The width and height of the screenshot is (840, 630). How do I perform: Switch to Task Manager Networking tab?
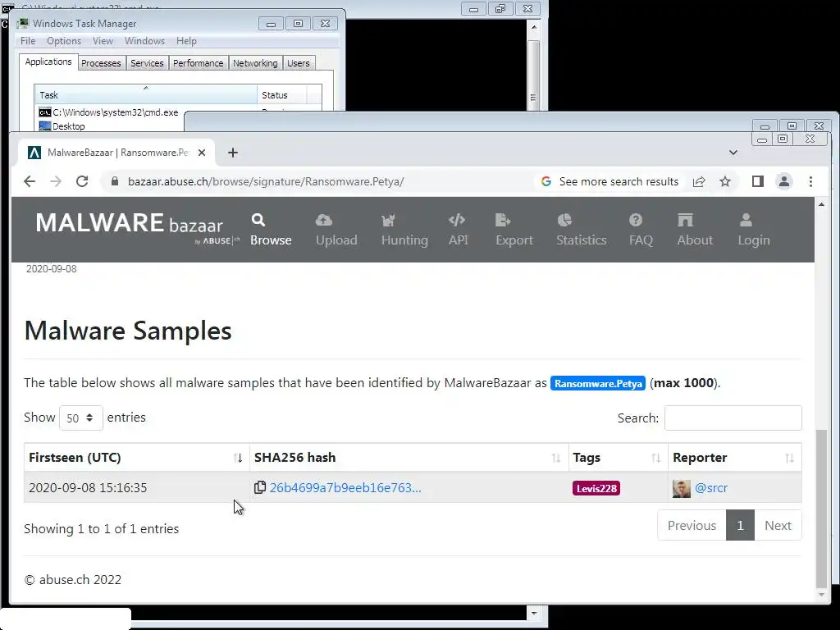256,63
